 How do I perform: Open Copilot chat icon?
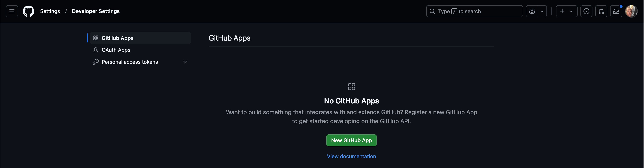[x=532, y=11]
